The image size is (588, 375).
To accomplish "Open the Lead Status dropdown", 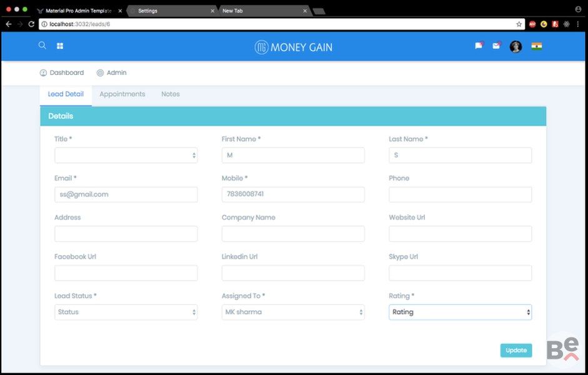I will pos(126,312).
